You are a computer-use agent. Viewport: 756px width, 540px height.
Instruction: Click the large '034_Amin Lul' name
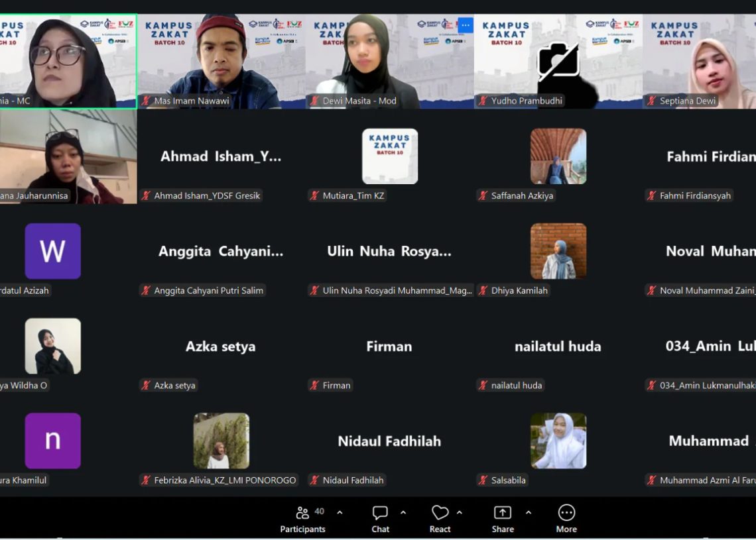tap(711, 346)
